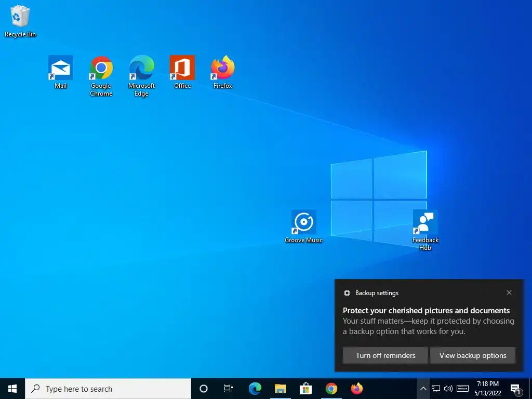The image size is (532, 399).
Task: Open Task View on the taskbar
Action: point(229,389)
